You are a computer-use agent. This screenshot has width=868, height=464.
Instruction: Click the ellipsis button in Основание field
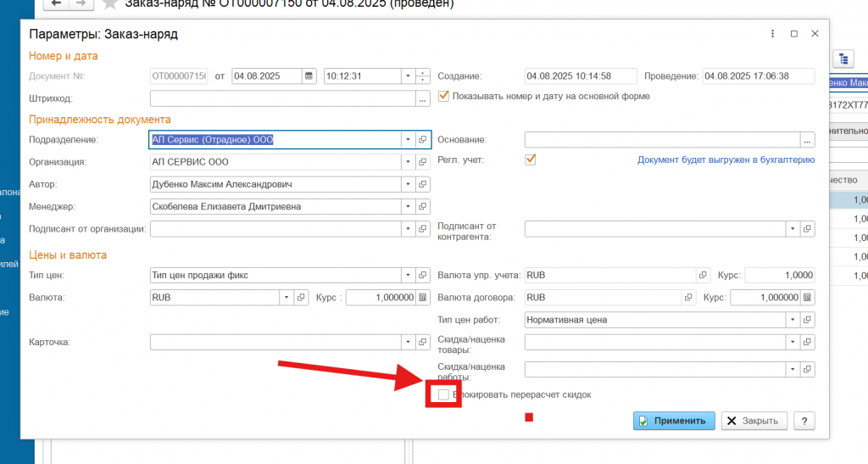808,140
